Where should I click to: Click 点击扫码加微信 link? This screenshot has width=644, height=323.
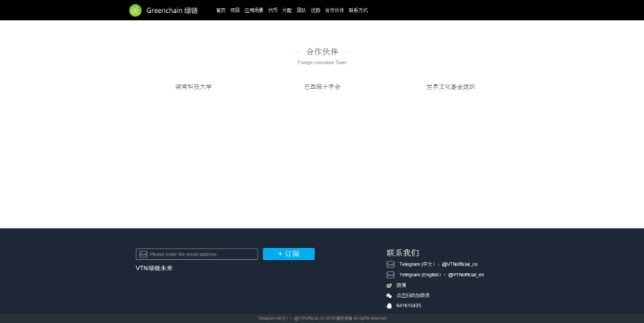(x=413, y=296)
